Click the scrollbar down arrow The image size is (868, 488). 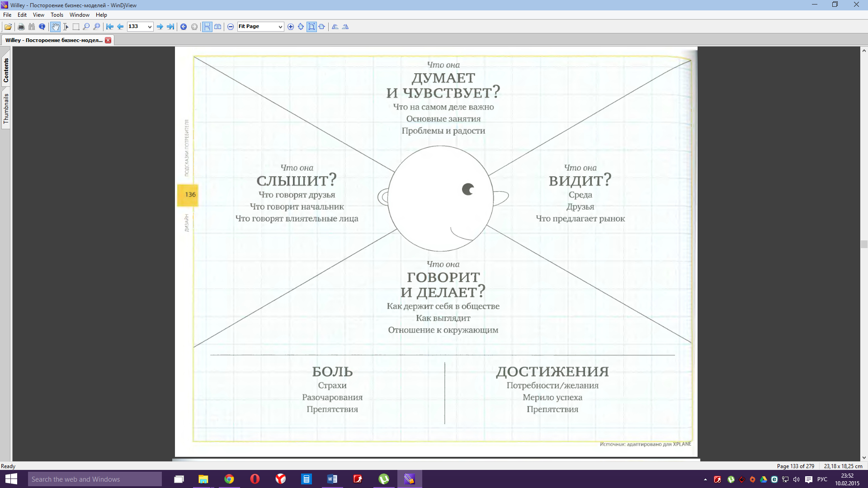pyautogui.click(x=864, y=457)
